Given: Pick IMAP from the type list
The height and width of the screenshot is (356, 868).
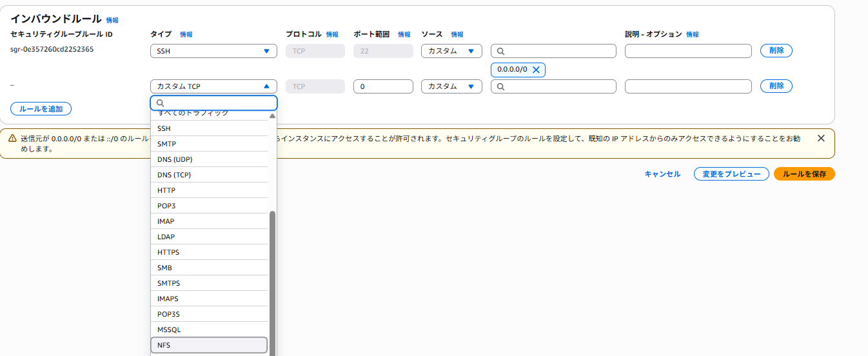Looking at the screenshot, I should point(209,221).
